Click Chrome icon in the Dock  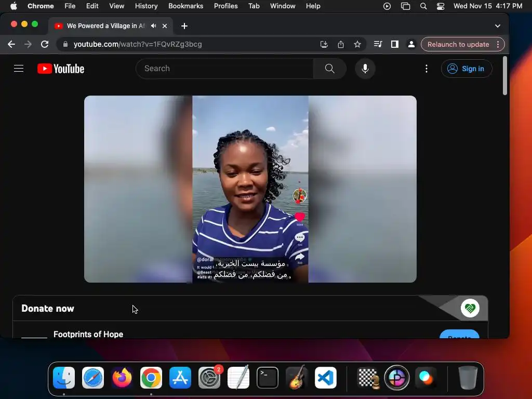click(151, 378)
